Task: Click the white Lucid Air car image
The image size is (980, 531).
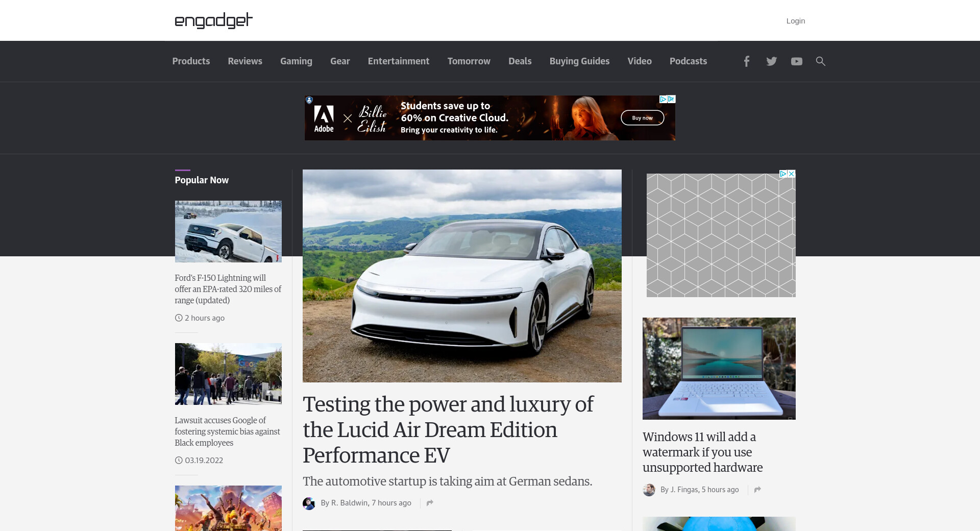Action: 462,276
